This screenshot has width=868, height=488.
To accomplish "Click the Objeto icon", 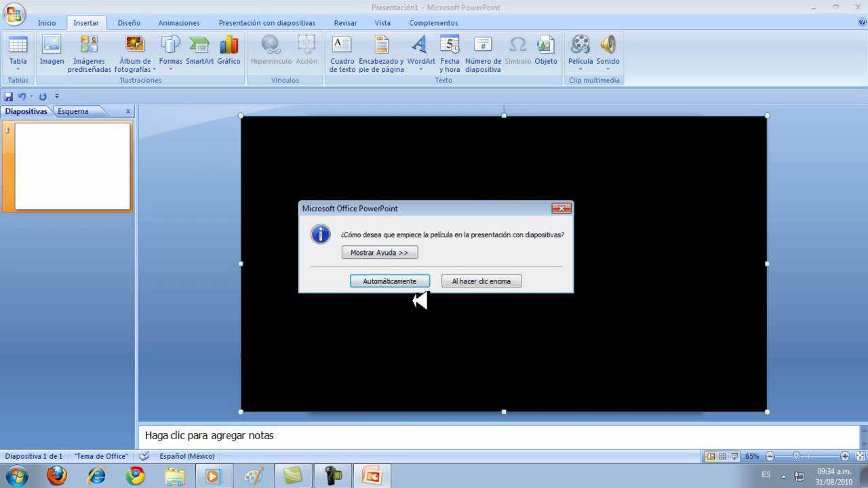I will tap(546, 45).
